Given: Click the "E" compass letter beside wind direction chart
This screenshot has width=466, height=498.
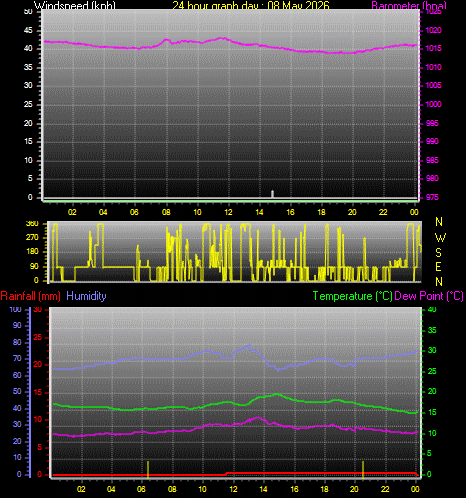Looking at the screenshot, I should (439, 267).
